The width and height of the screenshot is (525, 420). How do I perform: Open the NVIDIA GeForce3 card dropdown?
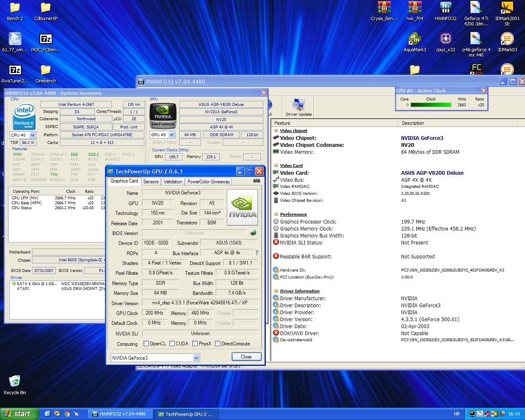[x=196, y=358]
